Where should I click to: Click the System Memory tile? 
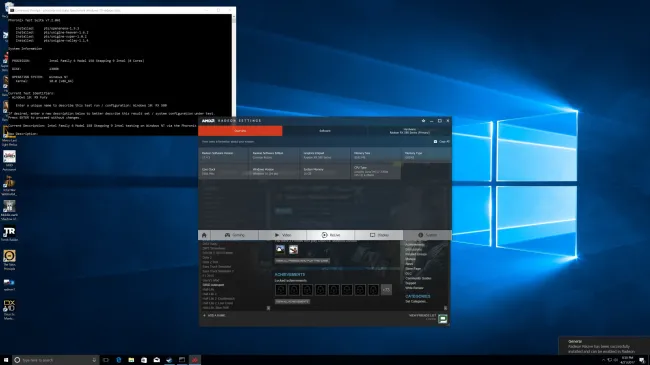pos(325,171)
